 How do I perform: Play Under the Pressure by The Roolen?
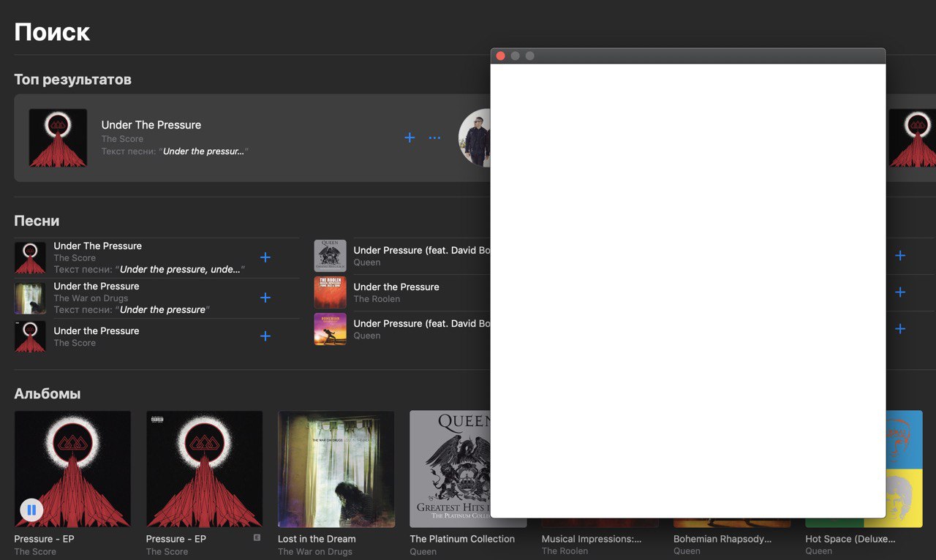396,287
